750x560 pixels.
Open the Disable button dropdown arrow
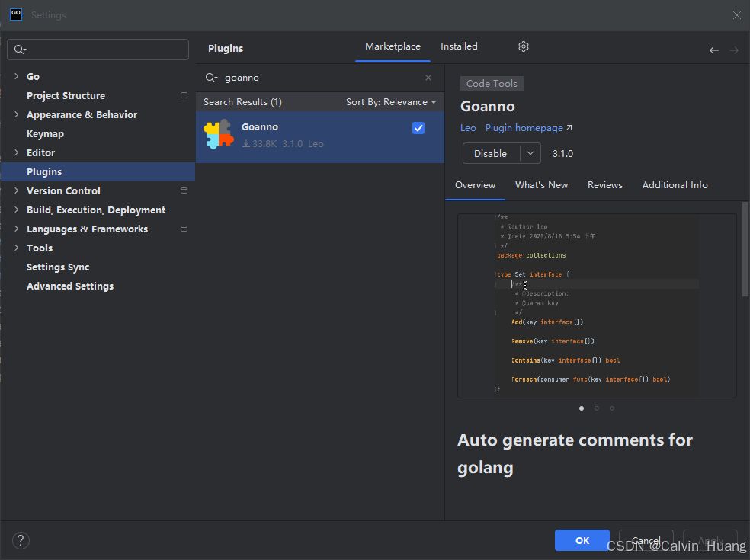[x=530, y=153]
